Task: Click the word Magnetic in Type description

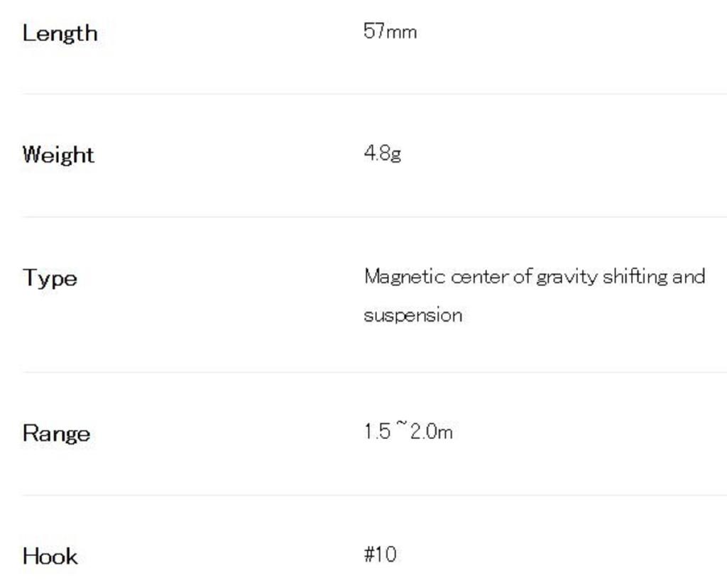Action: (x=404, y=276)
